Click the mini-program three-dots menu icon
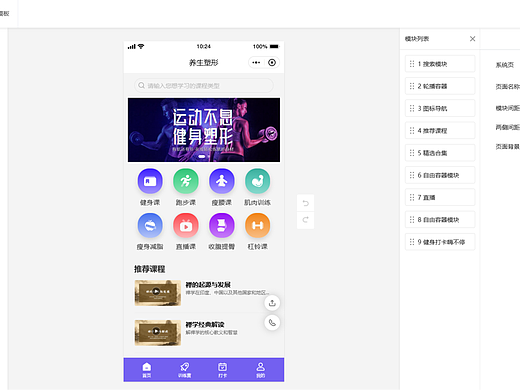 click(x=256, y=62)
